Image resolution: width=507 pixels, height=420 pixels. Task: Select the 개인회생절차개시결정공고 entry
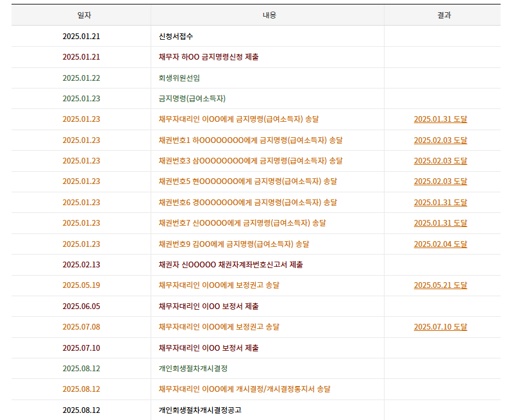tap(200, 410)
